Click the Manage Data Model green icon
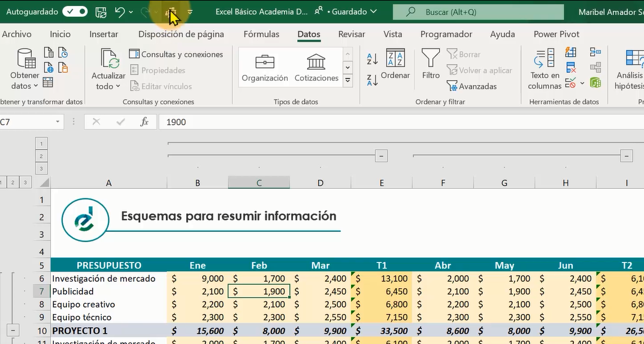The width and height of the screenshot is (644, 344). [595, 83]
